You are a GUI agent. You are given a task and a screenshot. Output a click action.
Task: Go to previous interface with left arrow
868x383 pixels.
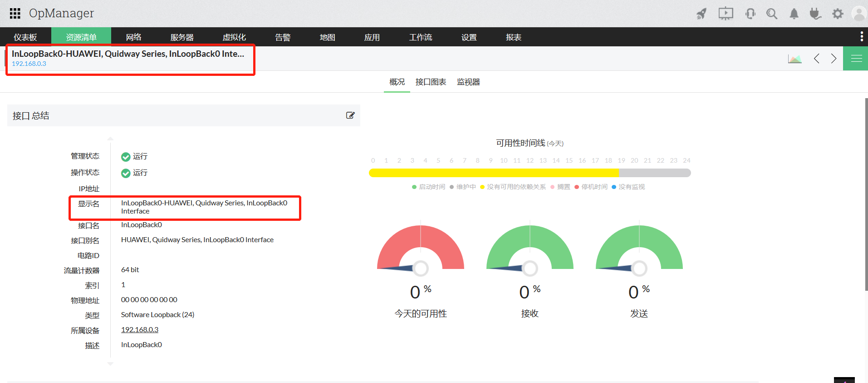817,59
